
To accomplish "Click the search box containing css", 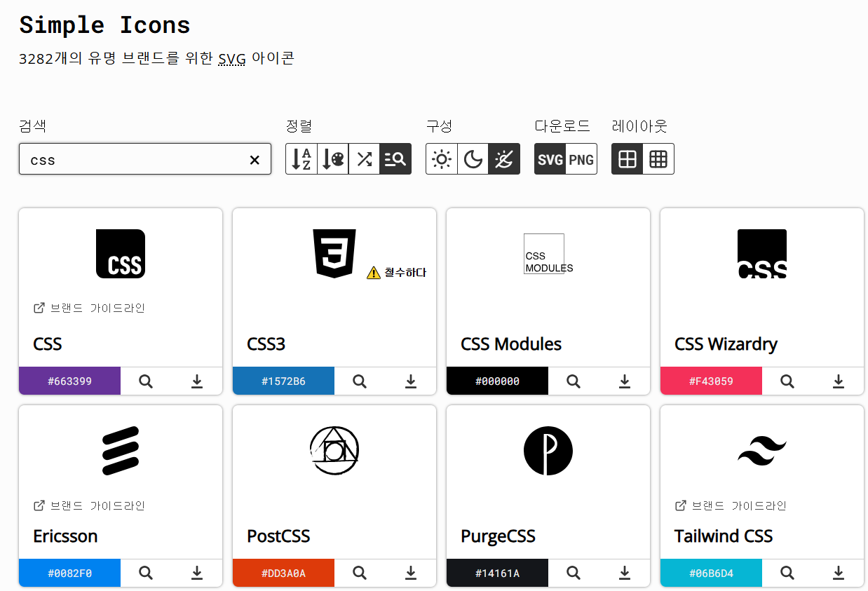I will pyautogui.click(x=145, y=159).
